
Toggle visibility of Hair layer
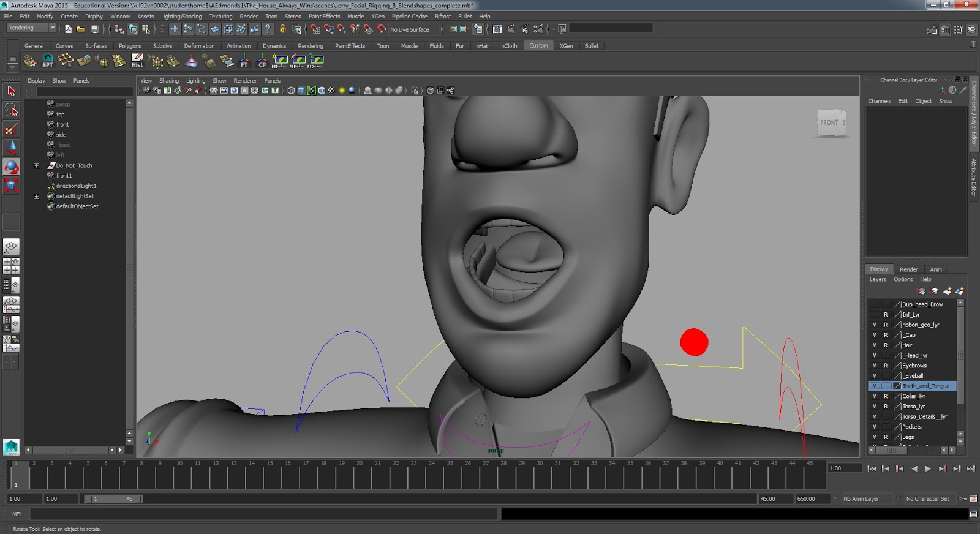[875, 345]
